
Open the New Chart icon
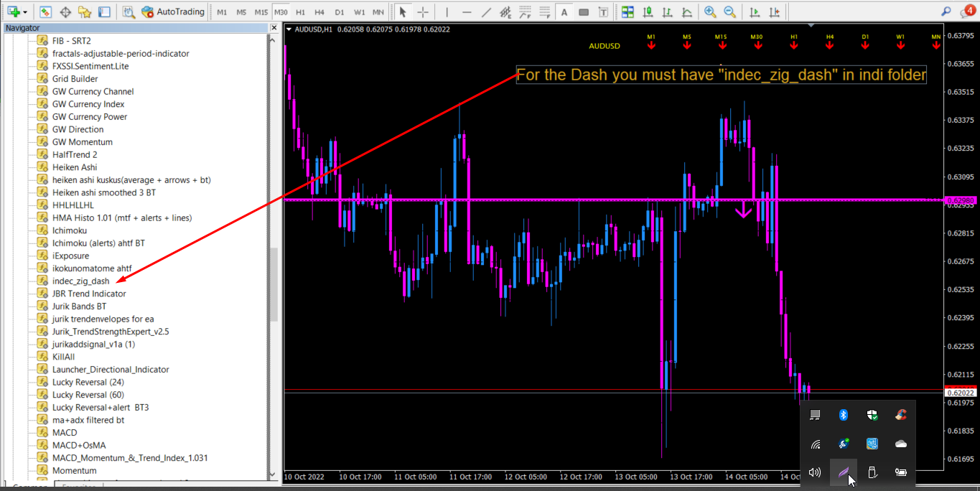[x=13, y=11]
